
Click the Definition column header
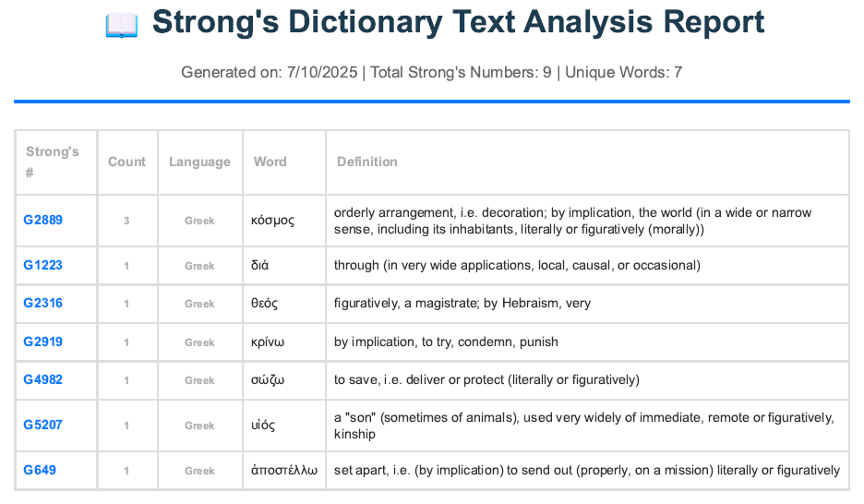(367, 162)
